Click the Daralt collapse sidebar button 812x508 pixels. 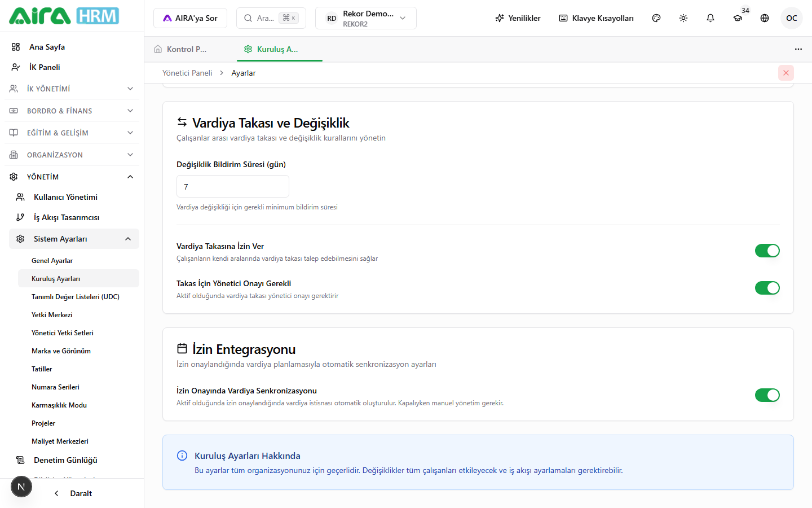tap(73, 493)
